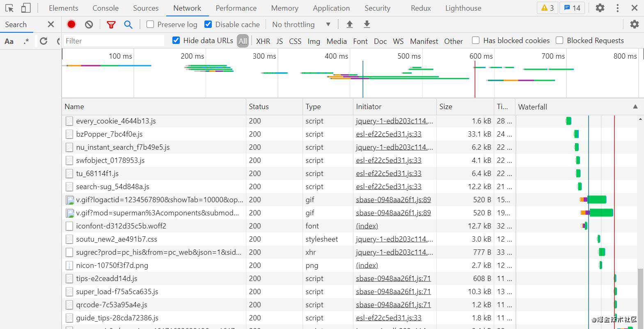The width and height of the screenshot is (644, 329).
Task: Click waterfall bar of sugrec?prod=pc_his row
Action: coord(602,252)
